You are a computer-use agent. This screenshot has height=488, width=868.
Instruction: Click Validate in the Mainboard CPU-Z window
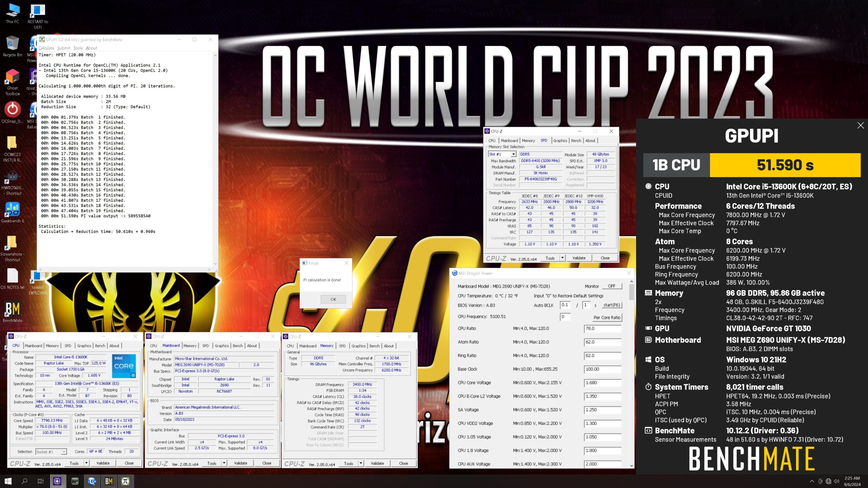(x=240, y=463)
